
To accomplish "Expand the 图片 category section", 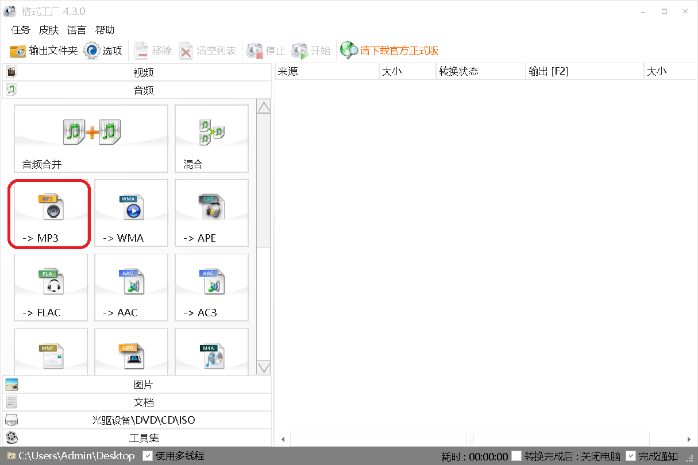I will coord(136,385).
